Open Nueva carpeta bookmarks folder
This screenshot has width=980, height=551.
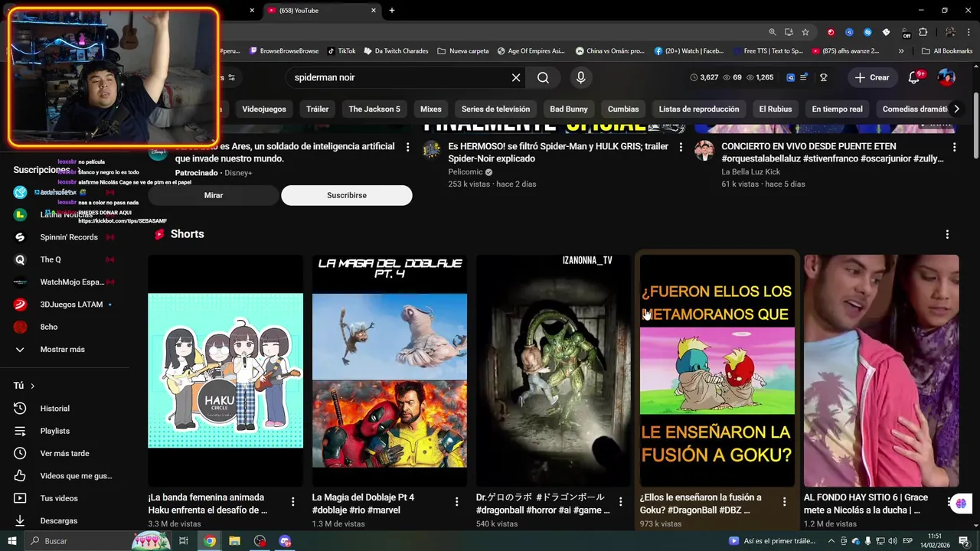point(462,51)
